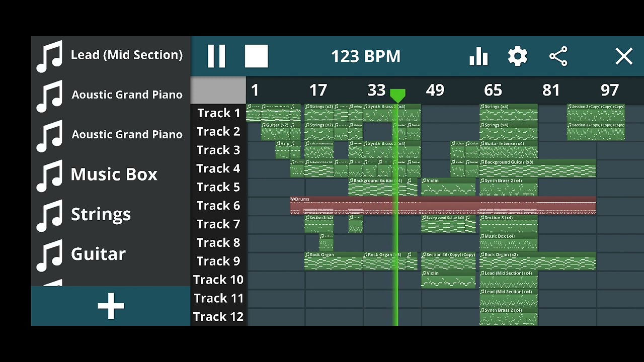Select the Strings (x4) clip on Track 1
This screenshot has width=644, height=362.
click(508, 113)
